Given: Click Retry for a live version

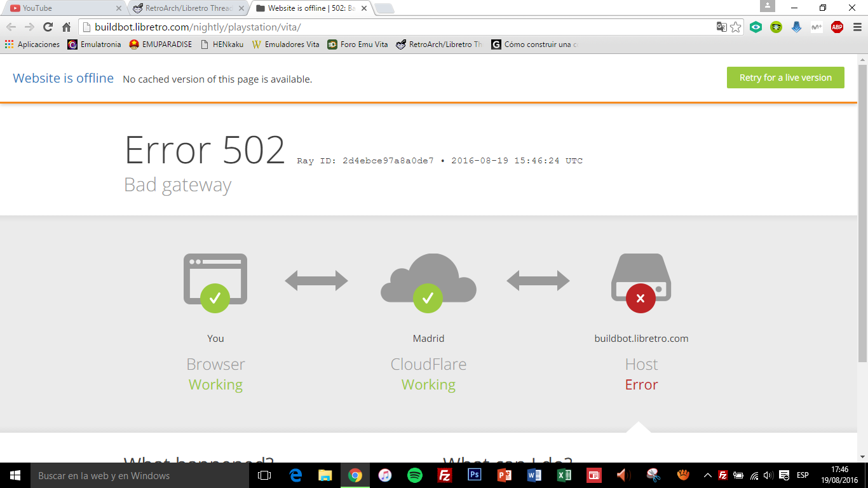Looking at the screenshot, I should [785, 78].
